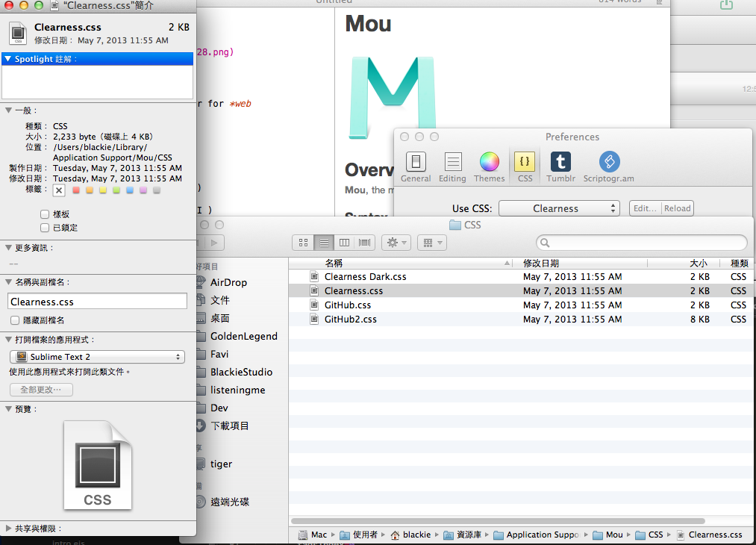Sort files by the 修改日期 column header
The width and height of the screenshot is (756, 545).
click(x=540, y=264)
